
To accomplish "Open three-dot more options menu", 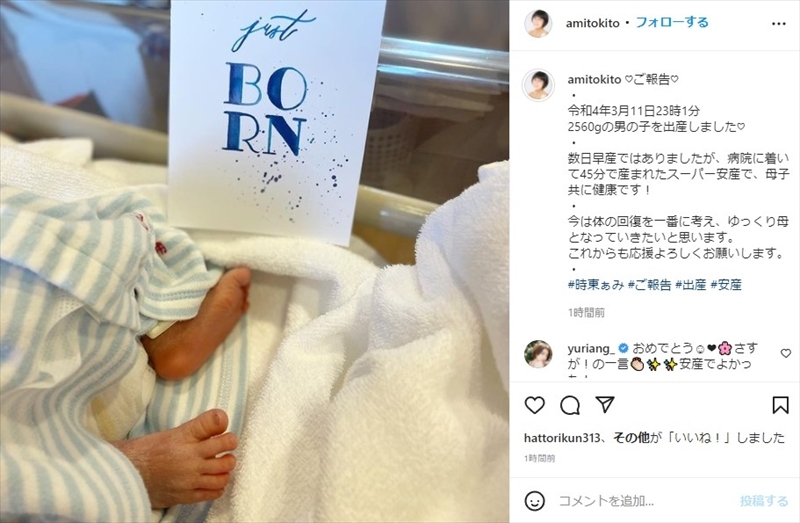I will pos(779,24).
